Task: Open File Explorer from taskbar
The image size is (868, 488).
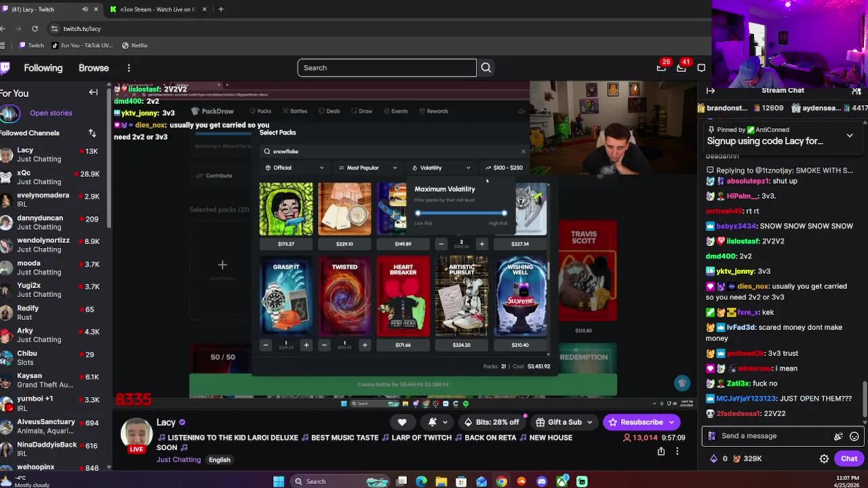Action: pos(441,481)
